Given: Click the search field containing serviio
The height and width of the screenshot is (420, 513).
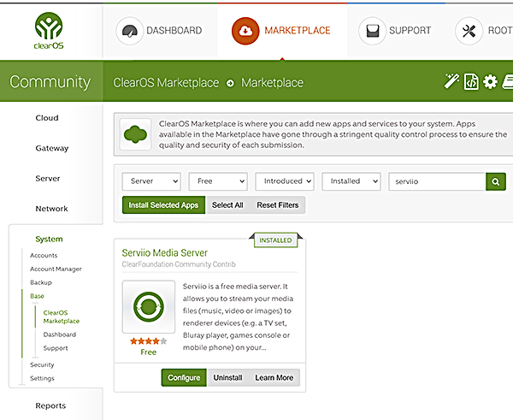Looking at the screenshot, I should coord(437,181).
